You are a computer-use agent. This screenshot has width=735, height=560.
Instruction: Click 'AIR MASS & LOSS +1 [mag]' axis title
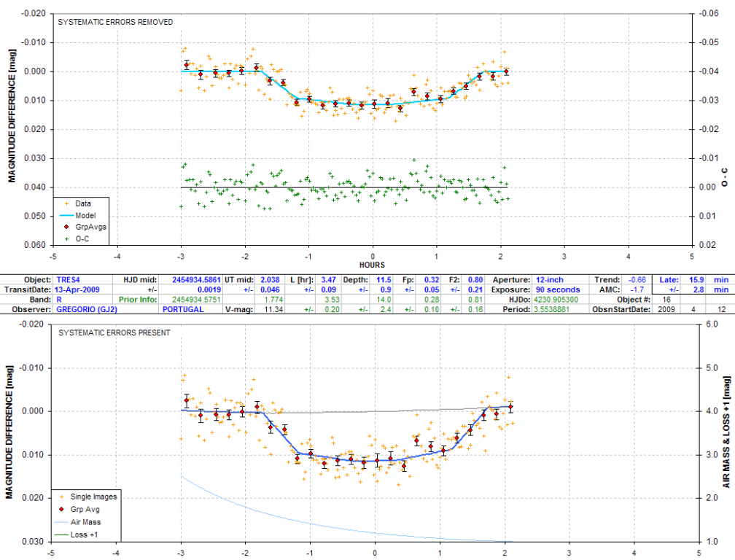click(x=726, y=432)
